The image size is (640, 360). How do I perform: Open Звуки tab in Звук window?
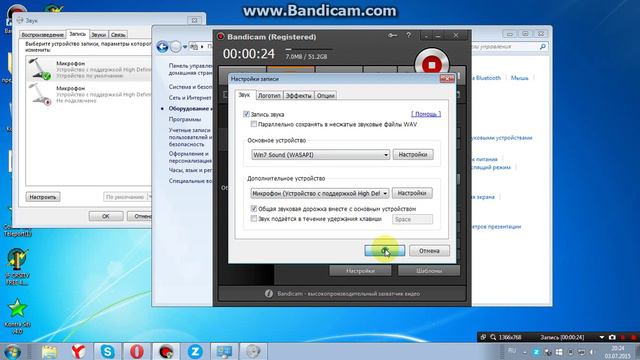click(98, 35)
